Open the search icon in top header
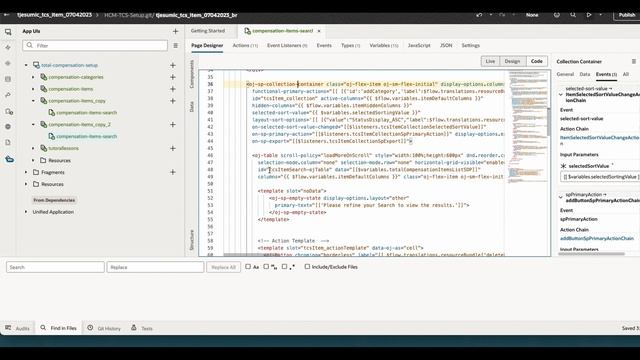 (573, 15)
